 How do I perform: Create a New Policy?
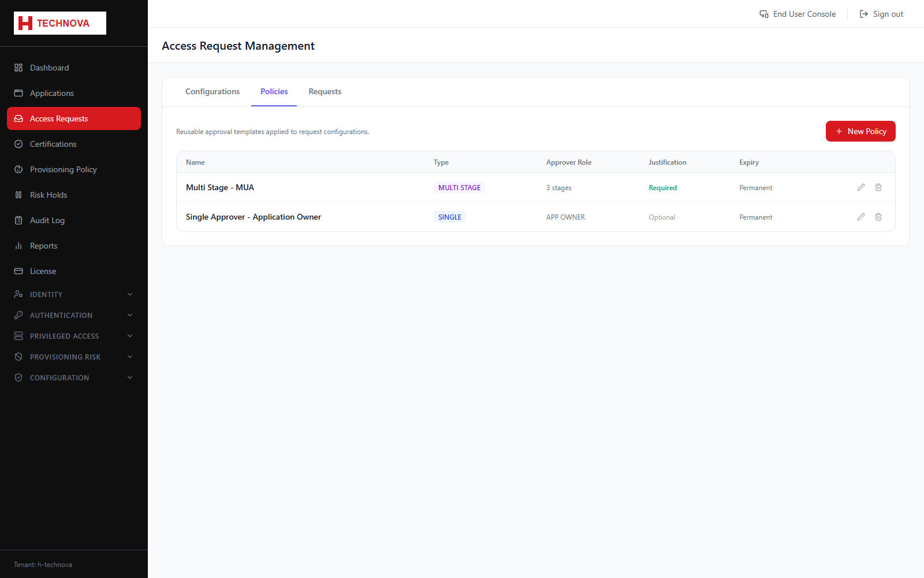pos(860,131)
